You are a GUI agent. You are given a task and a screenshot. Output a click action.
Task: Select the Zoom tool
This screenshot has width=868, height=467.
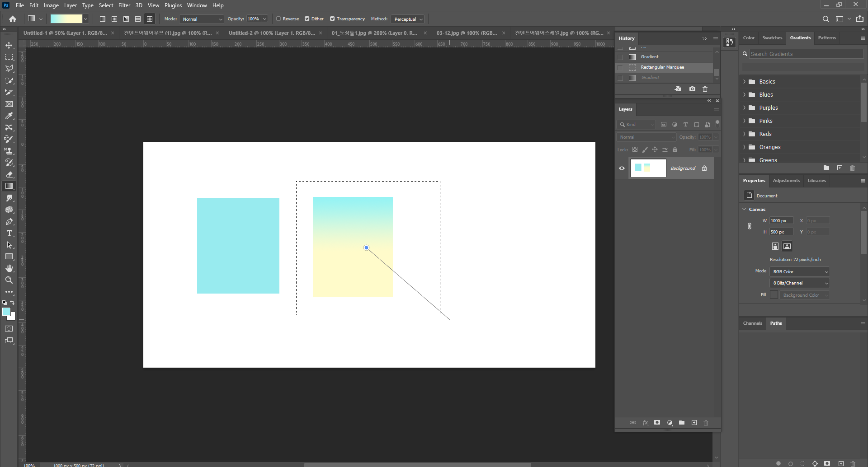tap(9, 280)
